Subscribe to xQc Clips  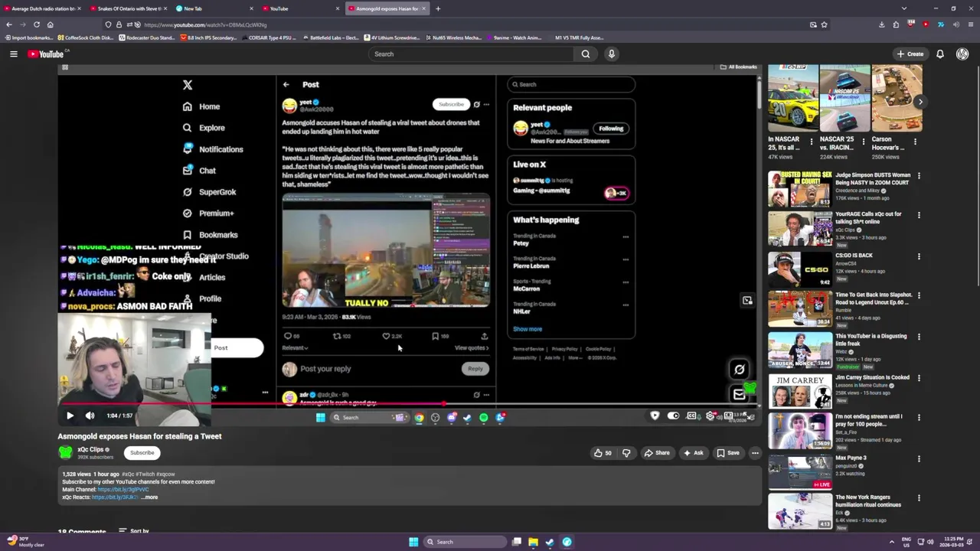(x=142, y=452)
